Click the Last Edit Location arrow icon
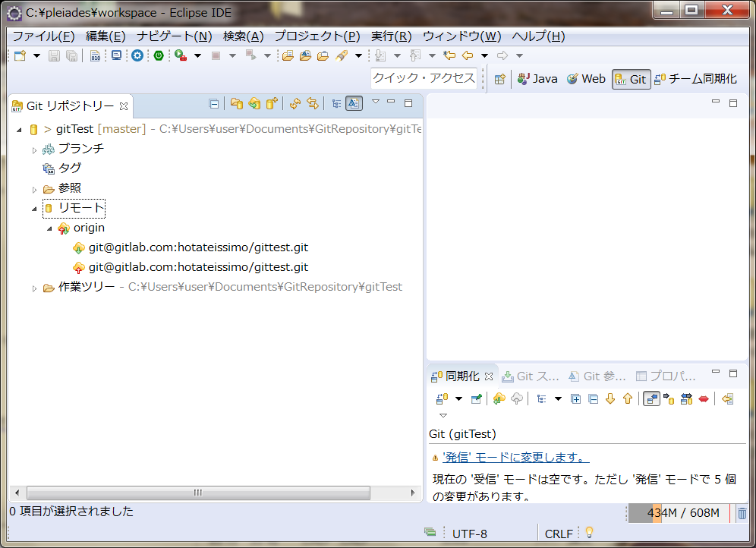This screenshot has width=756, height=548. (449, 55)
